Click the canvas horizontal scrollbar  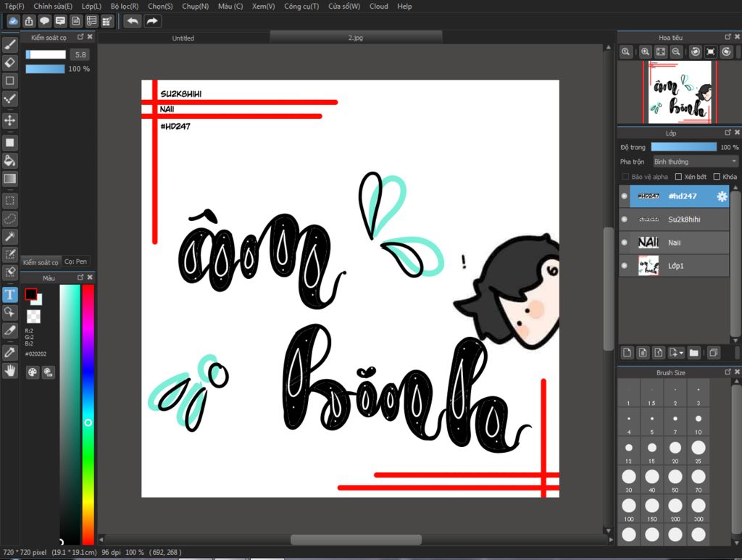(x=356, y=539)
